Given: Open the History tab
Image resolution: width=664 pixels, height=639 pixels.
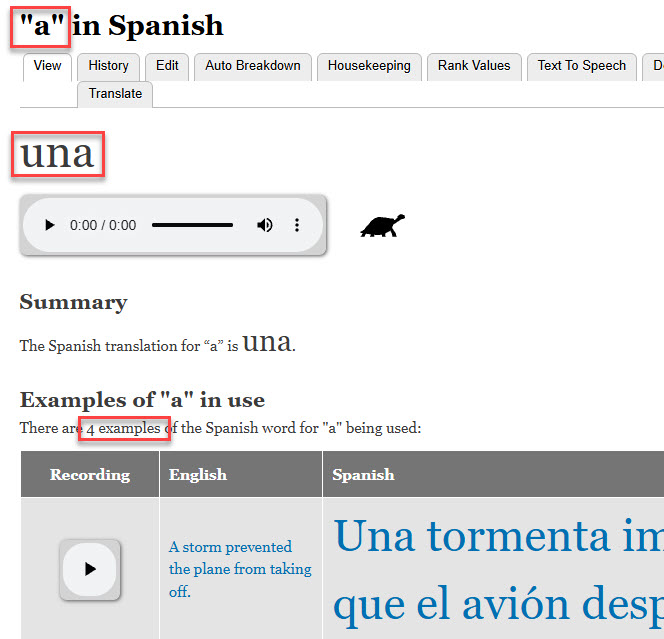Looking at the screenshot, I should coord(108,66).
